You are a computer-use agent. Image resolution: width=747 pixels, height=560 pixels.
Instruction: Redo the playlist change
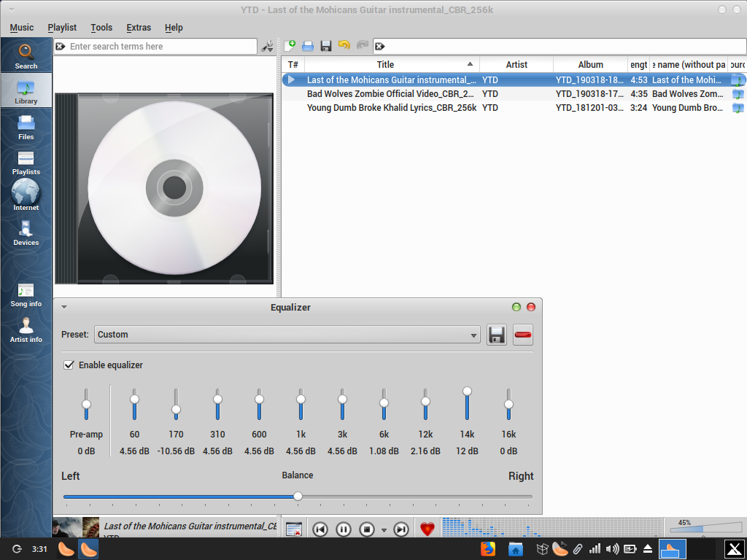click(x=363, y=45)
